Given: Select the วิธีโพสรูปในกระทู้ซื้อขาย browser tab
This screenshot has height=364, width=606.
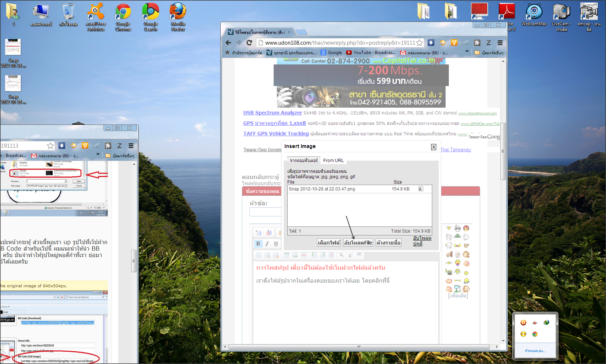Looking at the screenshot, I should pyautogui.click(x=259, y=32).
